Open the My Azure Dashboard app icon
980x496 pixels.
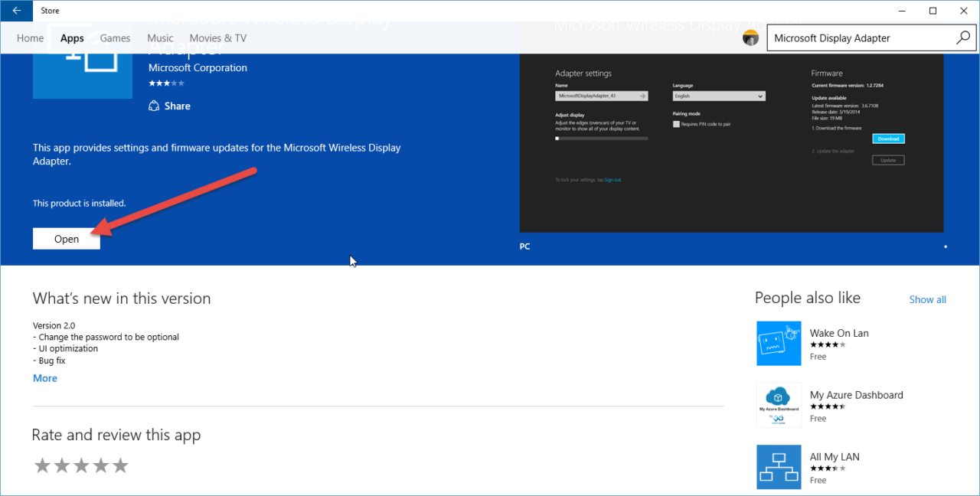779,405
